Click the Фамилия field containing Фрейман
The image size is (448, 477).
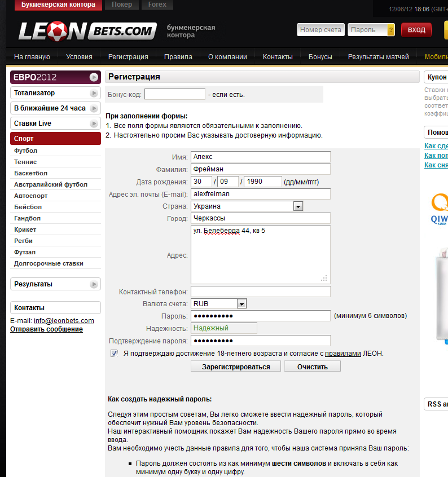pos(261,169)
